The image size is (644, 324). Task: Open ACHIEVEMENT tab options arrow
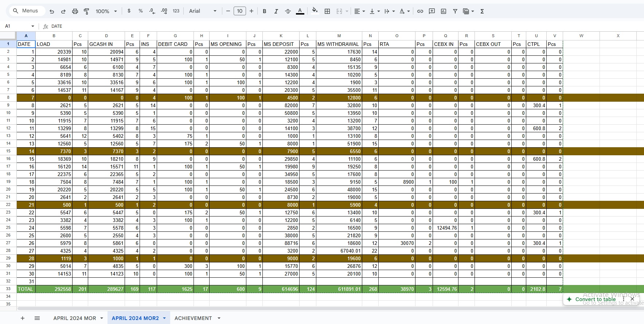tap(219, 318)
